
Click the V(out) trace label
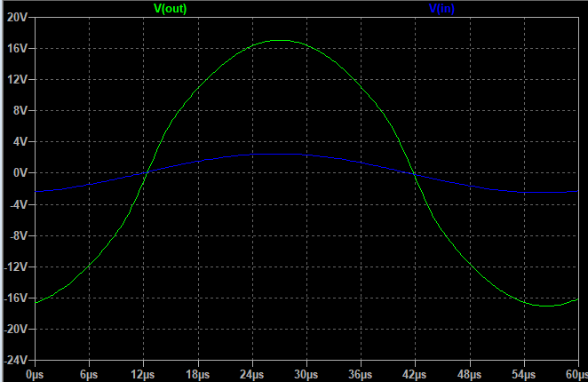click(171, 8)
